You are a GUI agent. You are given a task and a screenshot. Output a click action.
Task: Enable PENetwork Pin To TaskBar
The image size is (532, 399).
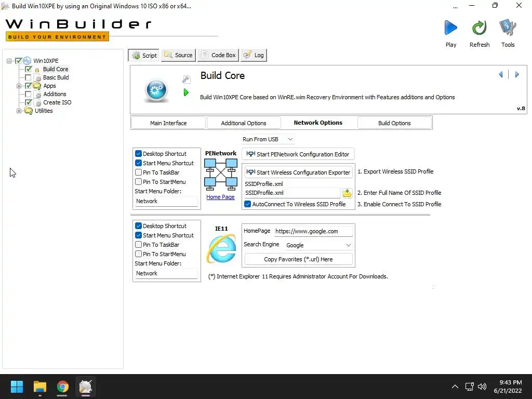tap(138, 172)
